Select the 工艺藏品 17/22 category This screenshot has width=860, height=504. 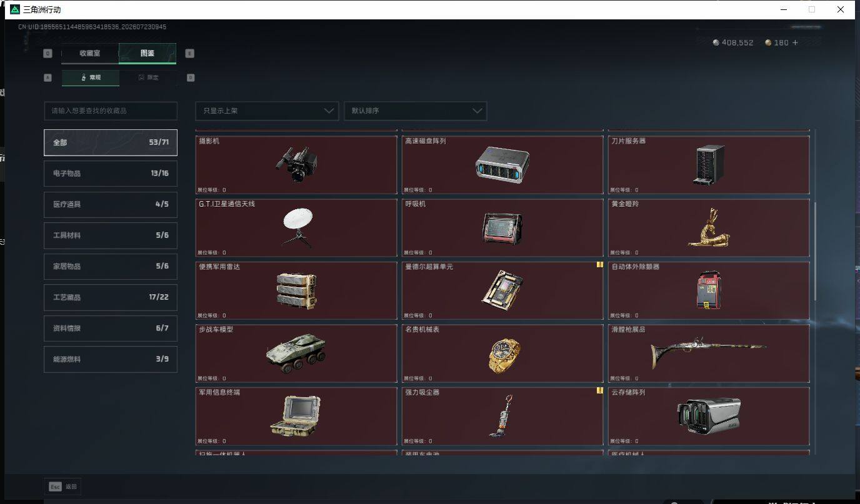click(111, 297)
